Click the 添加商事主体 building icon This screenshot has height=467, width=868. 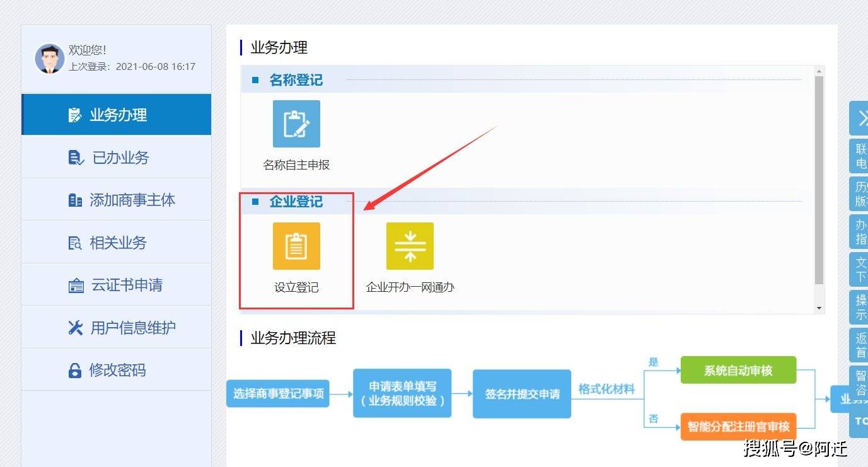coord(75,199)
